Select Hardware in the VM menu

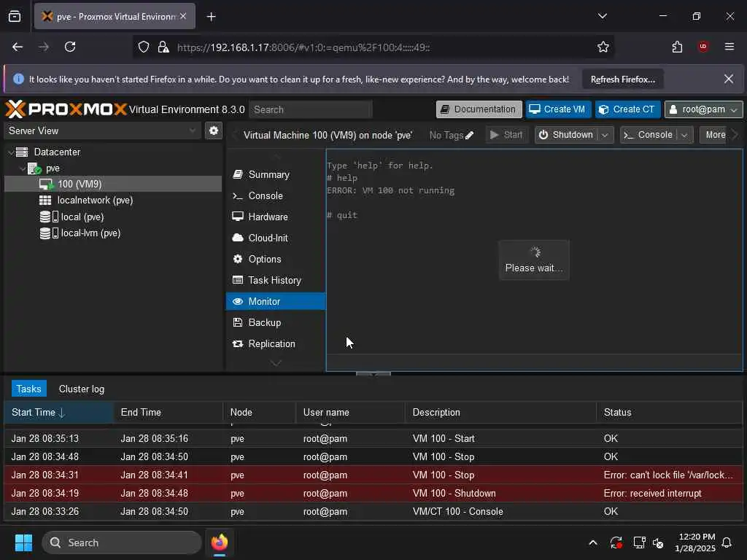pyautogui.click(x=268, y=217)
